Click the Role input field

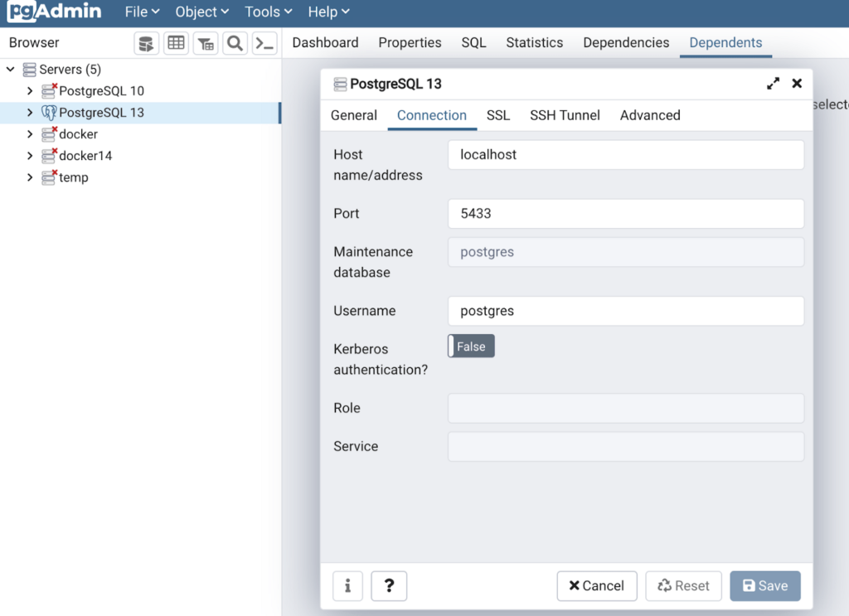pos(626,408)
